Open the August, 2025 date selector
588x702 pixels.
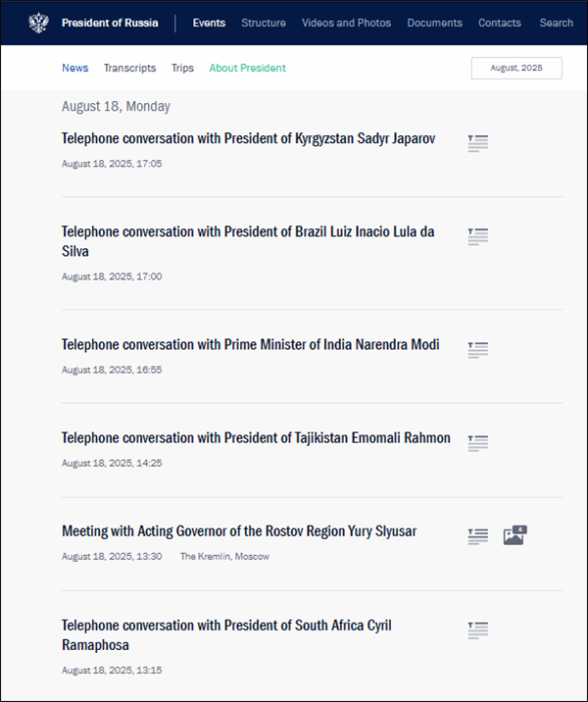[x=516, y=68]
